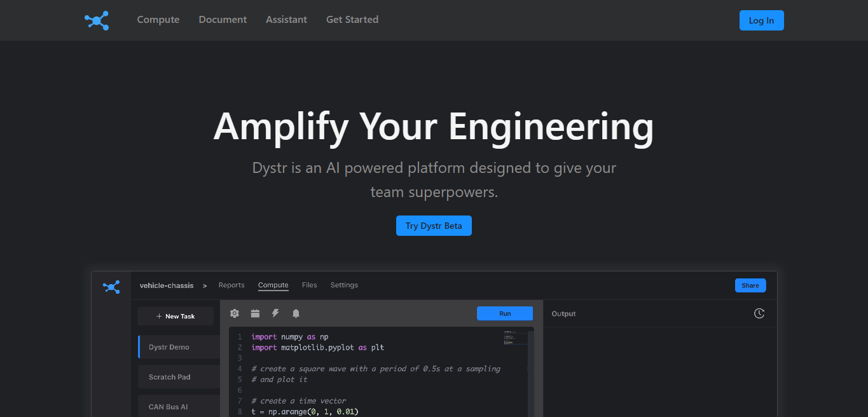This screenshot has height=417, width=868.
Task: Create a New Task
Action: [176, 316]
